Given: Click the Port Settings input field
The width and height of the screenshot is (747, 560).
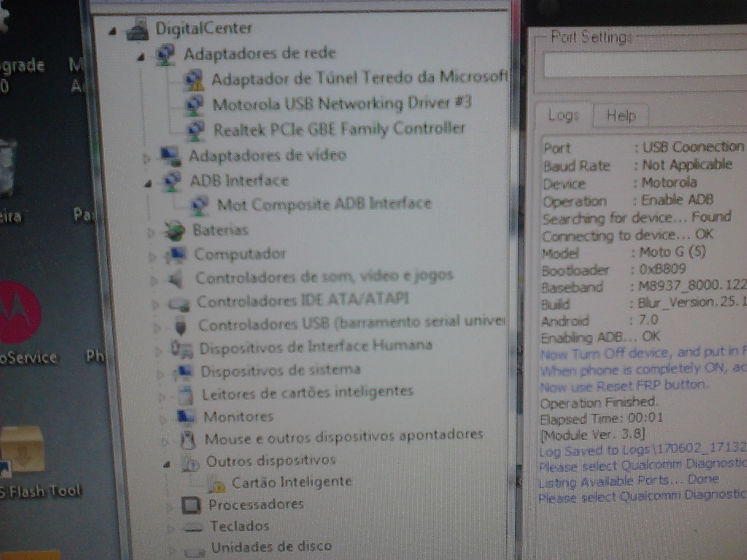Looking at the screenshot, I should click(645, 65).
